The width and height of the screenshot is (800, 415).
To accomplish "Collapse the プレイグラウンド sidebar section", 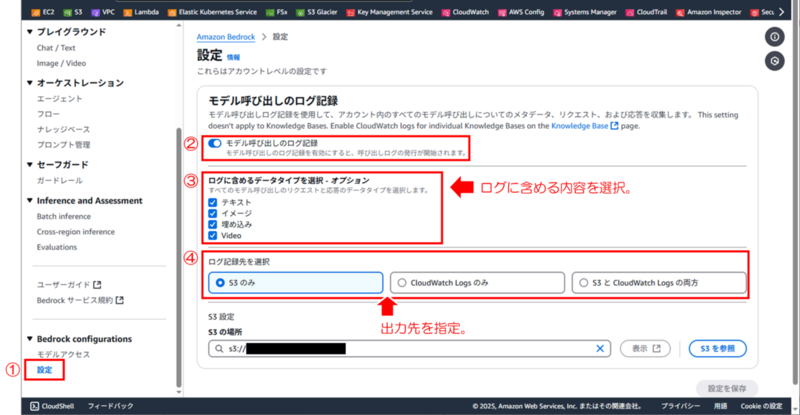I will (30, 32).
